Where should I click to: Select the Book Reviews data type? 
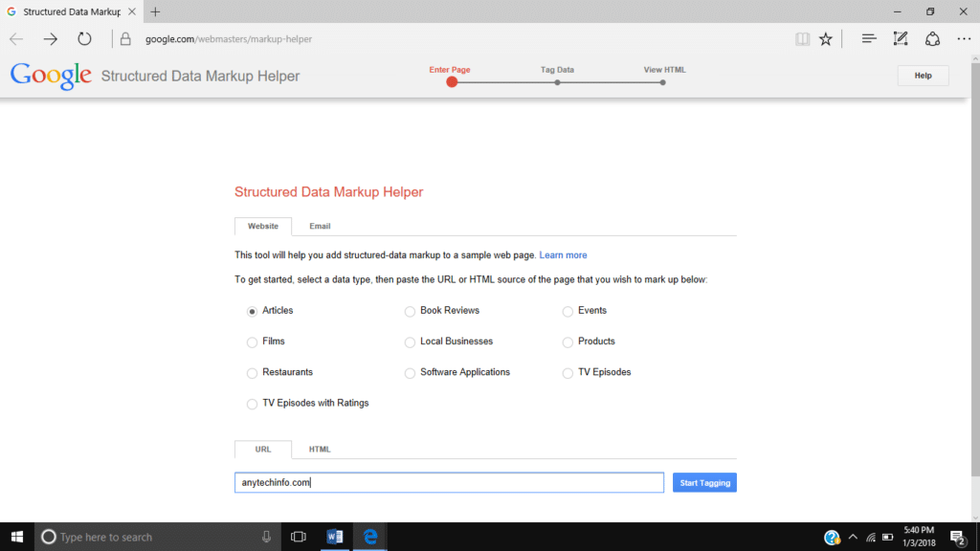(410, 311)
